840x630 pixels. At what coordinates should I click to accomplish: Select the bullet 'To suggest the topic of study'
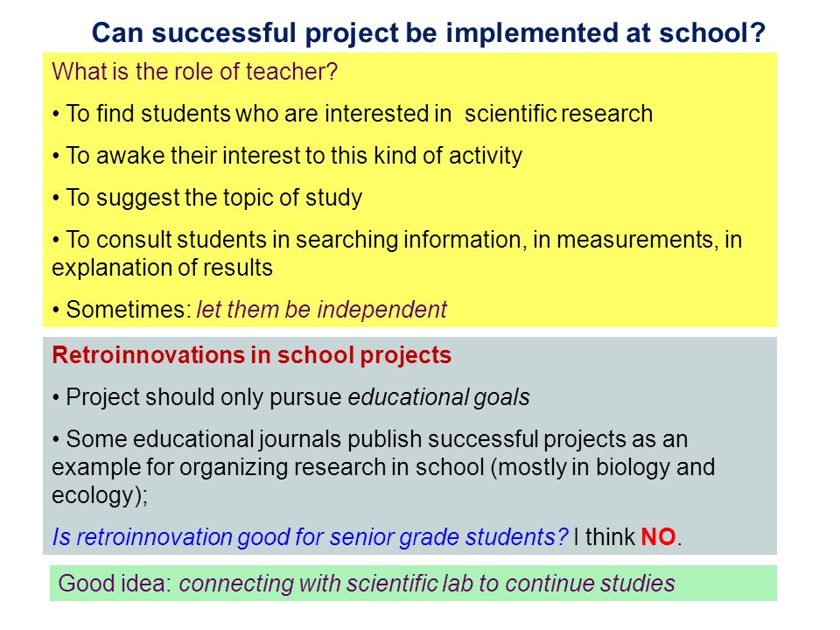point(207,198)
